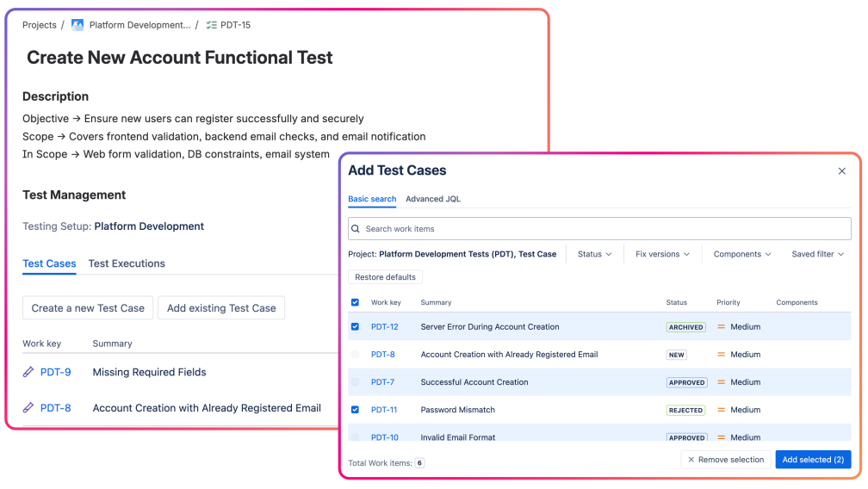The height and width of the screenshot is (489, 868).
Task: Expand the Fix versions dropdown
Action: click(662, 254)
